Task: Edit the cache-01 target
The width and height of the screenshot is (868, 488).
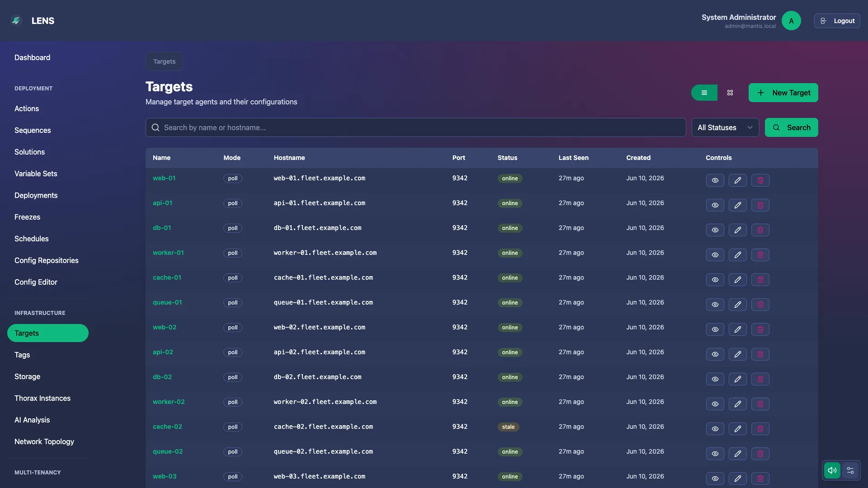Action: 738,280
